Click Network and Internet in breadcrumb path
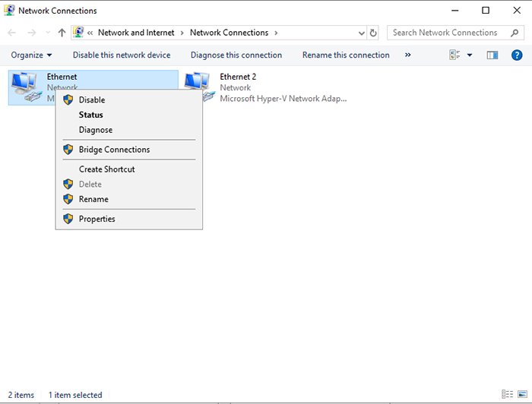Screen dimensions: 532x404 tap(136, 33)
